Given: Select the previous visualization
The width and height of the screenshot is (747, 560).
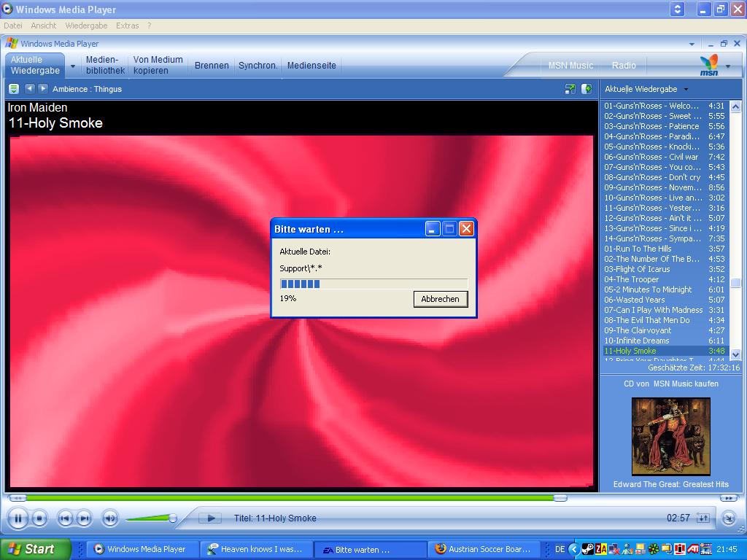Looking at the screenshot, I should click(x=29, y=88).
